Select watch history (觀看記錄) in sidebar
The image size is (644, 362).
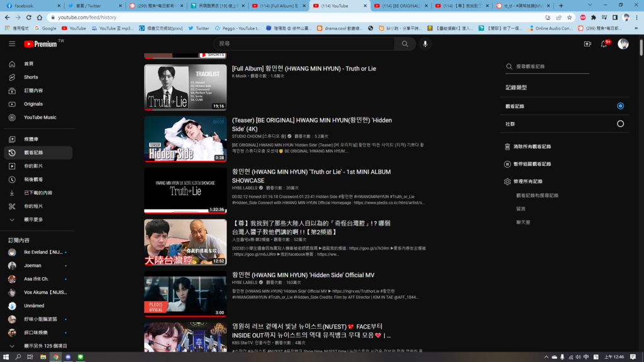click(x=38, y=153)
